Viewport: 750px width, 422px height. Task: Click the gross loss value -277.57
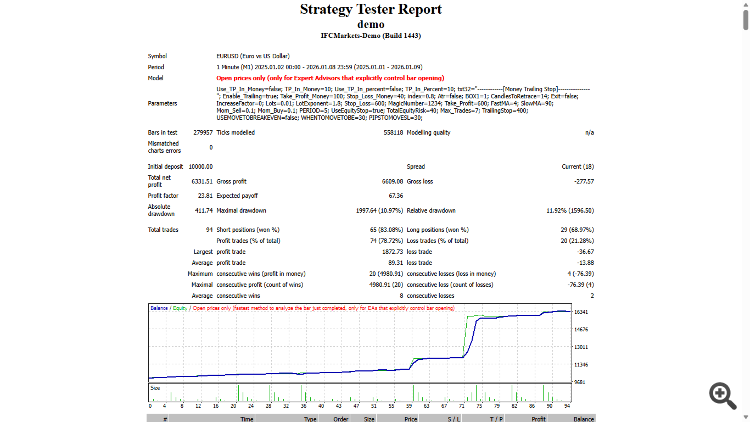[x=584, y=181]
